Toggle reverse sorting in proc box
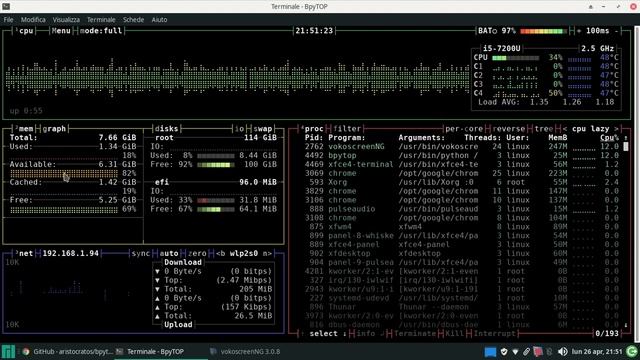This screenshot has width=640, height=360. click(509, 129)
